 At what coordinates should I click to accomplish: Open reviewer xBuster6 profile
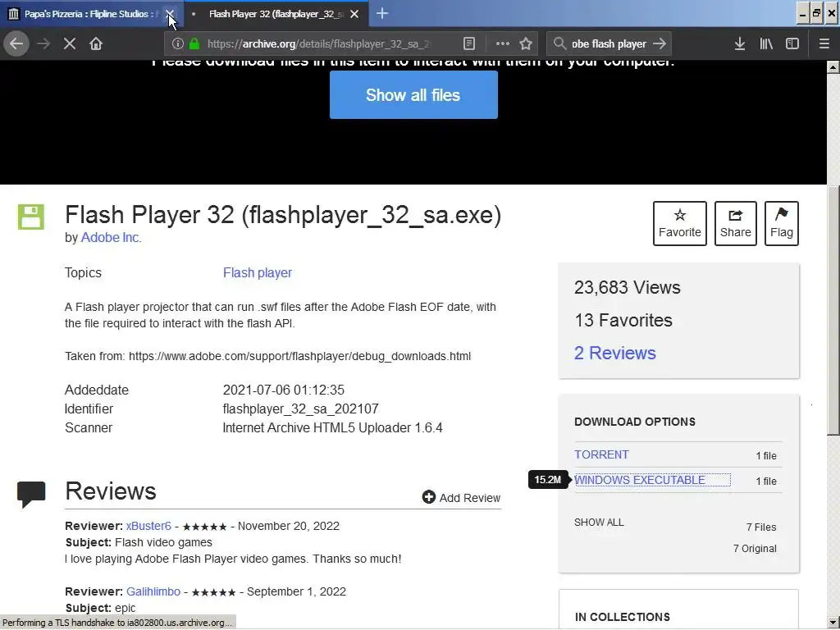(x=148, y=526)
